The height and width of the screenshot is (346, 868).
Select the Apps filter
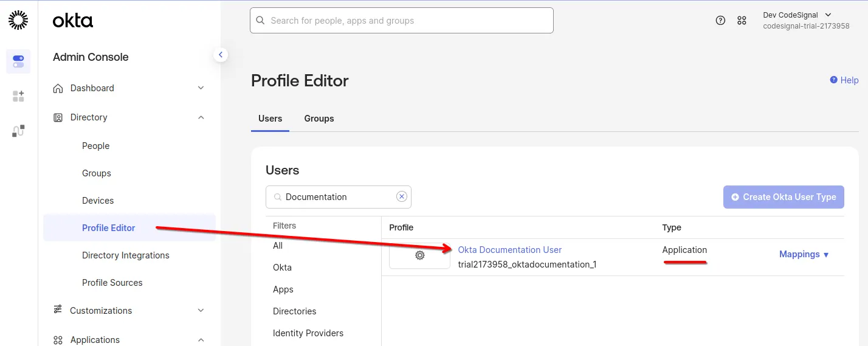click(283, 289)
